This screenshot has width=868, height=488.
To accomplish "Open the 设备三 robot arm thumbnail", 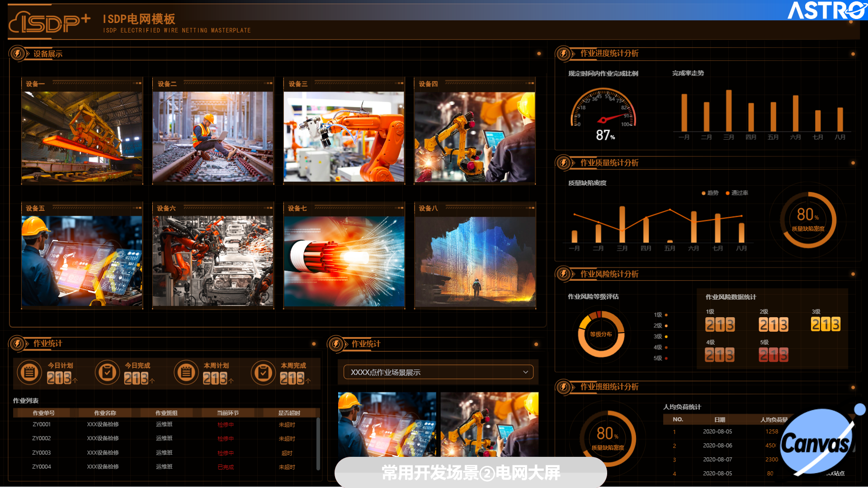I will [344, 137].
